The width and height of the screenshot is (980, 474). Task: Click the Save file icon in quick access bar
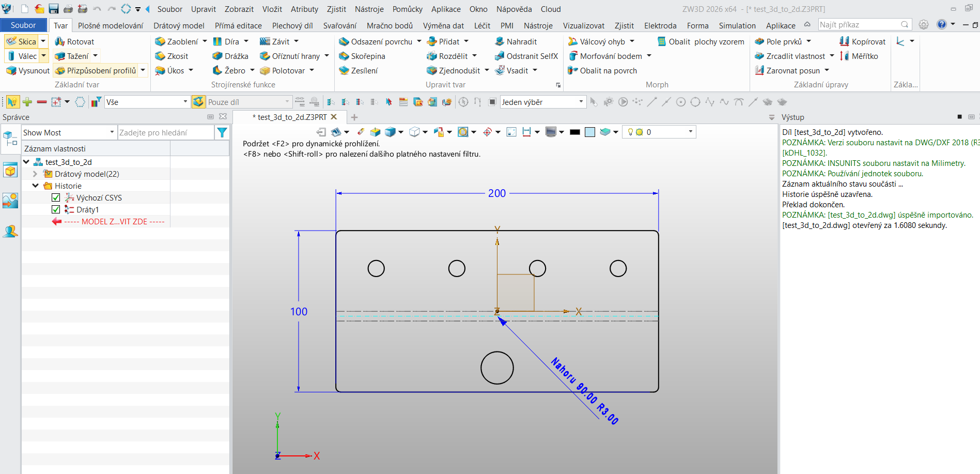53,9
